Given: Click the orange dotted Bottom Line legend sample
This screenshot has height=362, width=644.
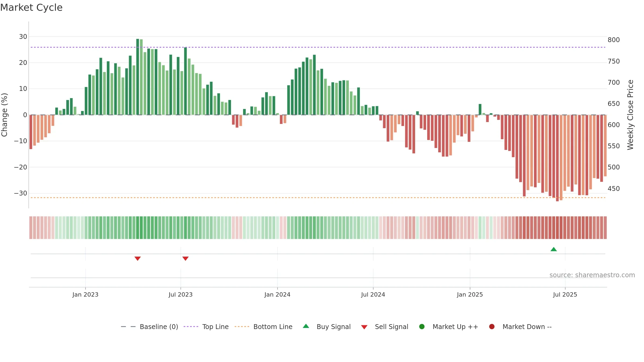Looking at the screenshot, I should (x=242, y=327).
